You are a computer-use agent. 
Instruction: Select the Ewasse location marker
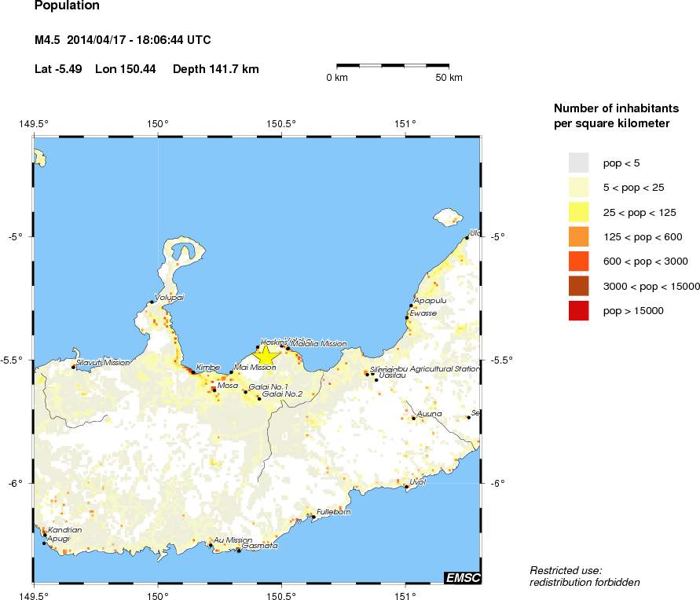pos(407,317)
